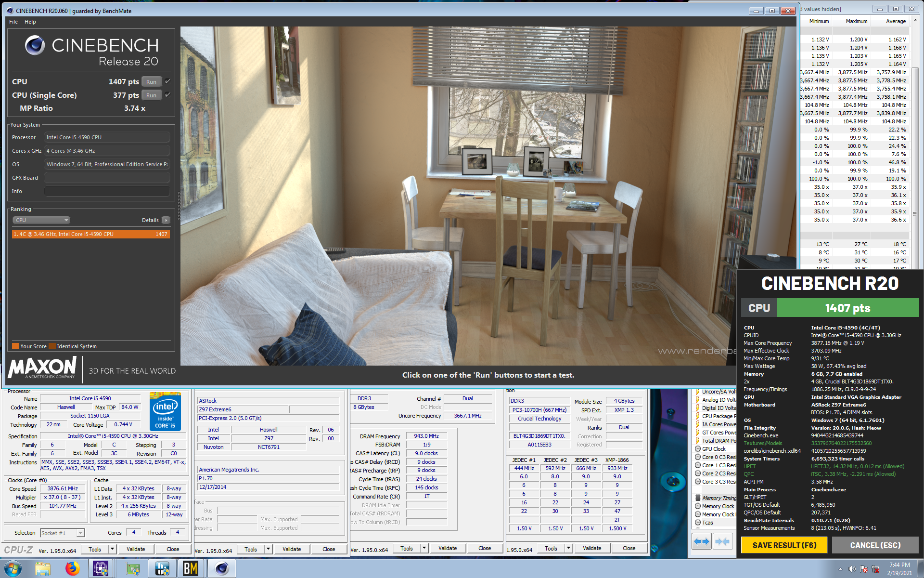The image size is (924, 578).
Task: Expand Tools arrow in CPU-Z memory window
Action: tap(424, 548)
